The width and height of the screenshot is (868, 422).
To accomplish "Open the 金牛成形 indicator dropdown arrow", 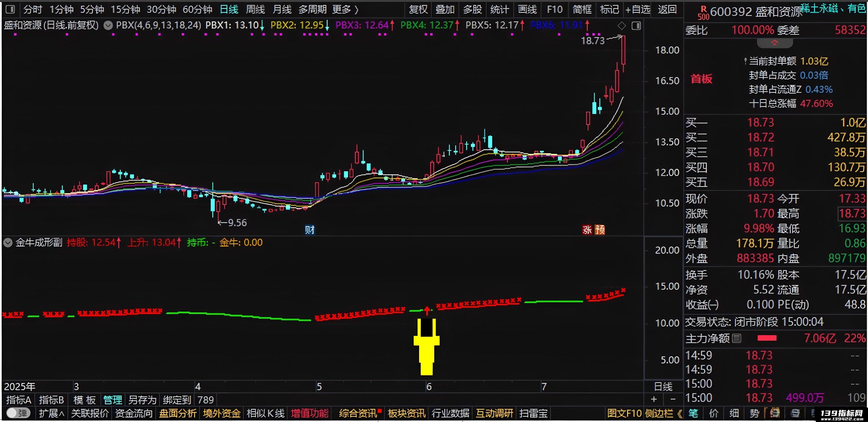I will point(8,243).
